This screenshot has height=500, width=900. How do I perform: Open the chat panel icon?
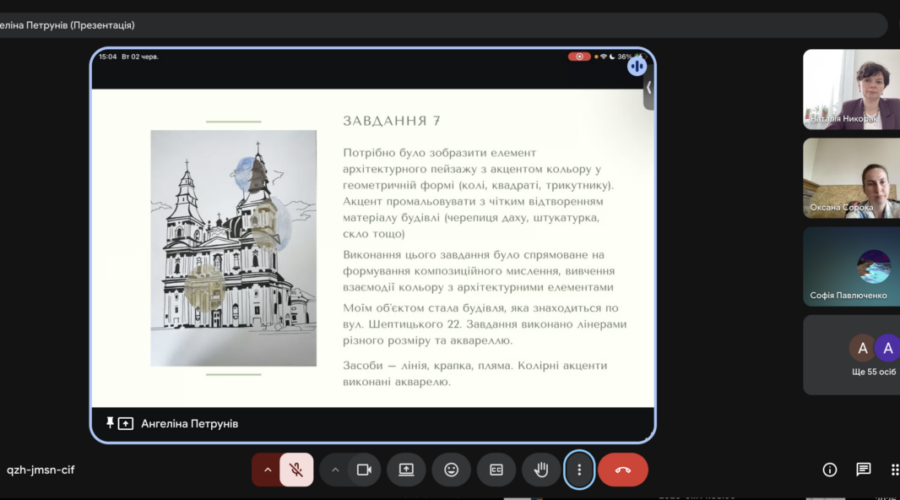point(863,470)
